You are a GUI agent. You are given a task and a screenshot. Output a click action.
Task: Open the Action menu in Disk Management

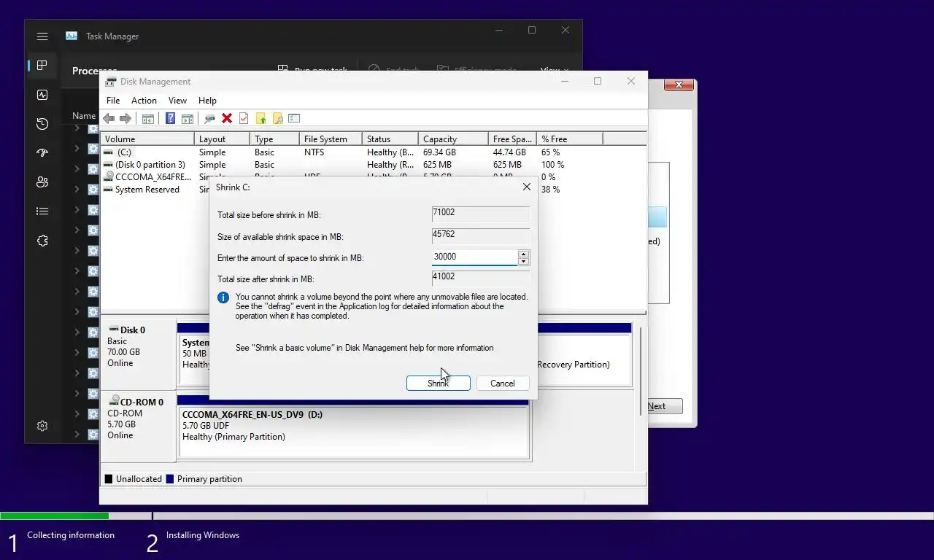click(x=144, y=101)
